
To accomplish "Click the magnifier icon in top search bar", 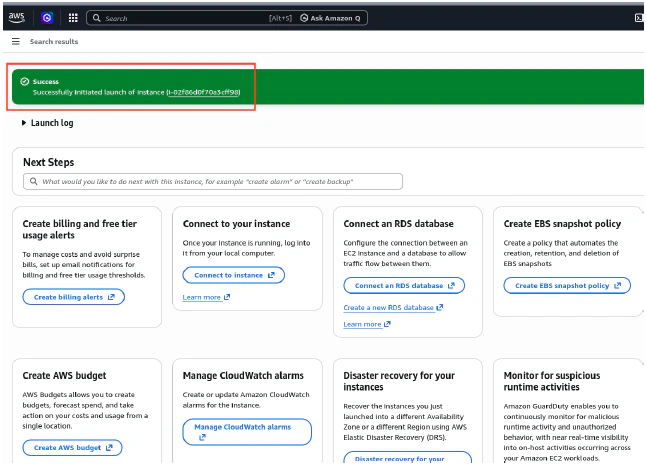I will pyautogui.click(x=96, y=18).
